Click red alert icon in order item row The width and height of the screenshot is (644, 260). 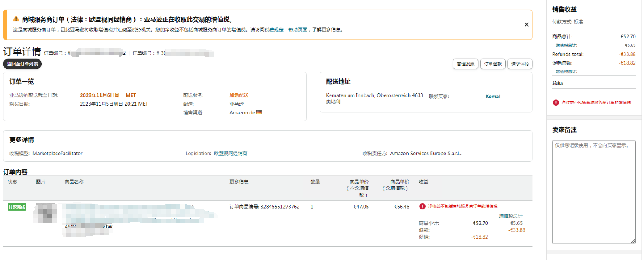[x=422, y=206]
